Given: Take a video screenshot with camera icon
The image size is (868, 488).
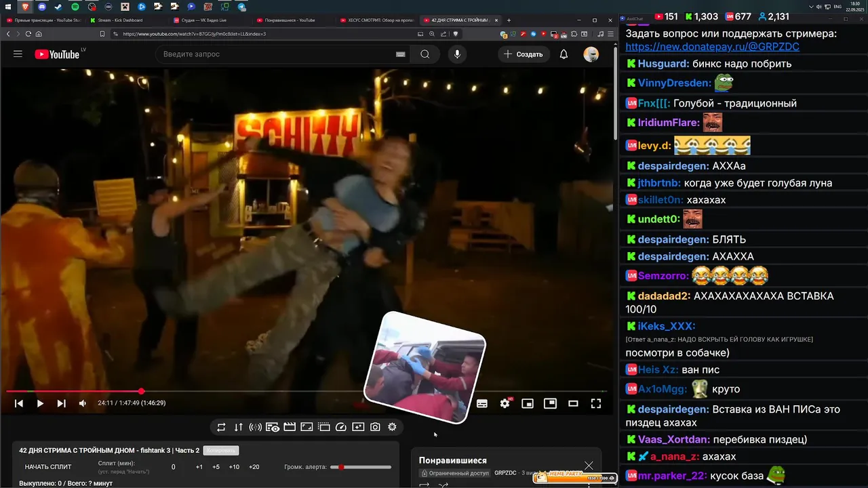Looking at the screenshot, I should tap(375, 427).
